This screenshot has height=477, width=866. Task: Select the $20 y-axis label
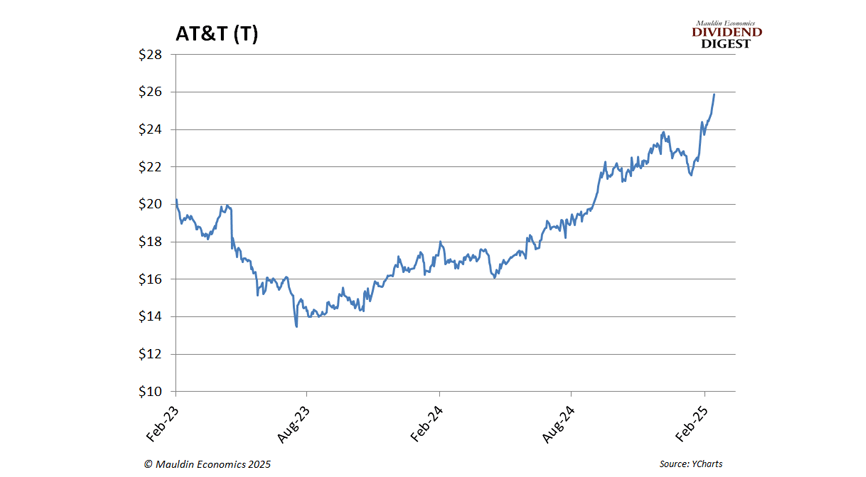(150, 204)
